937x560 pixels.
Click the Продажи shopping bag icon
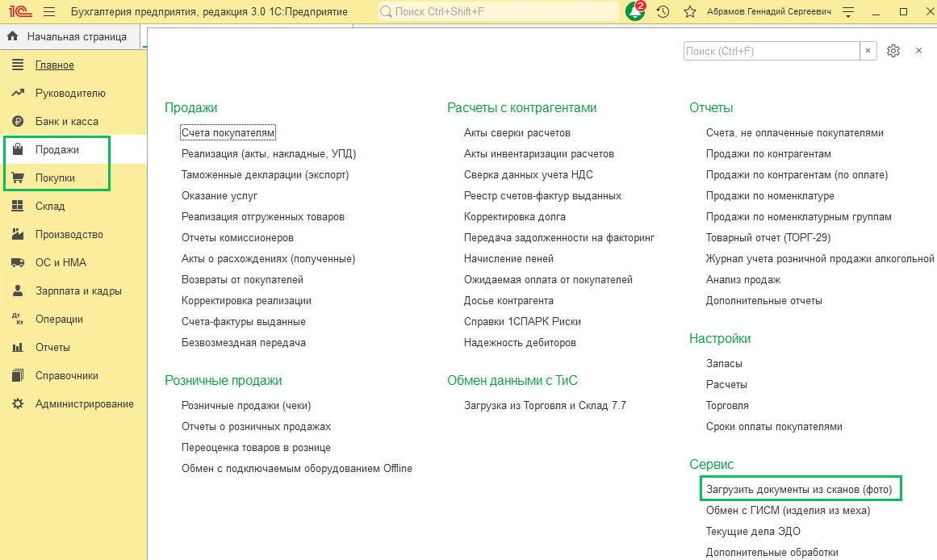coord(18,149)
